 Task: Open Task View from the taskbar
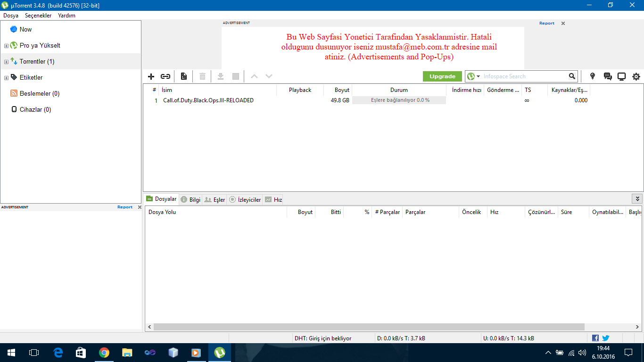(34, 353)
